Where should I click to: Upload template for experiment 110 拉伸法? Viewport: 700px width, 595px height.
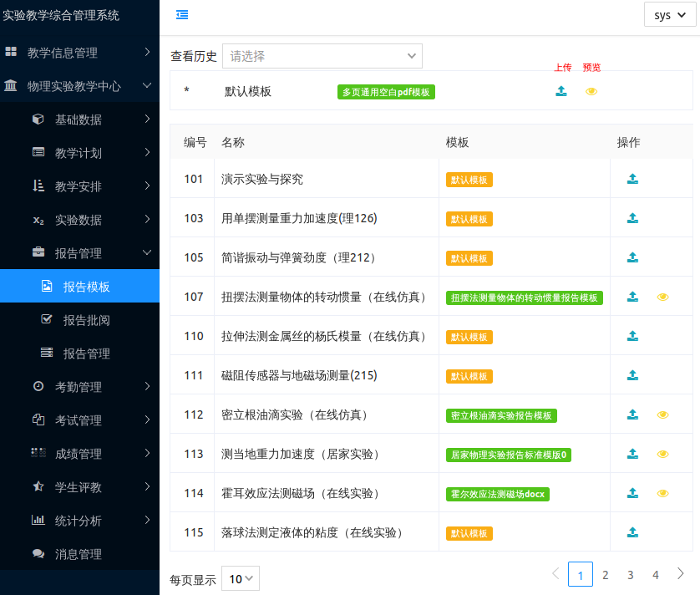(632, 336)
